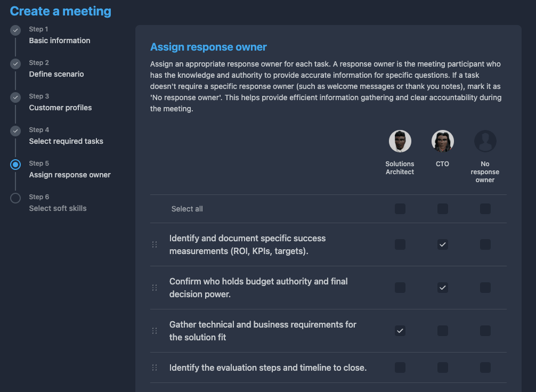536x392 pixels.
Task: Open Step 1 Basic information
Action: [59, 40]
